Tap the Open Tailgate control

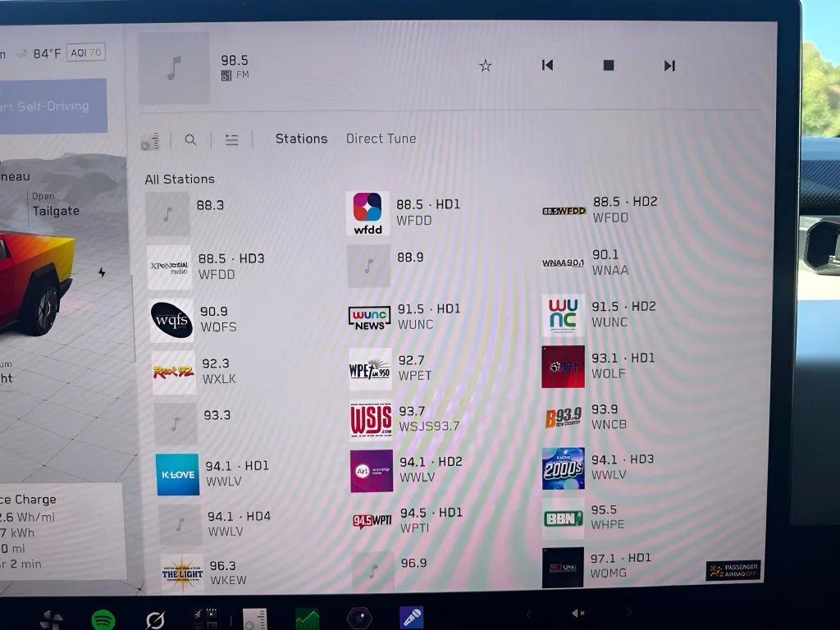[56, 204]
